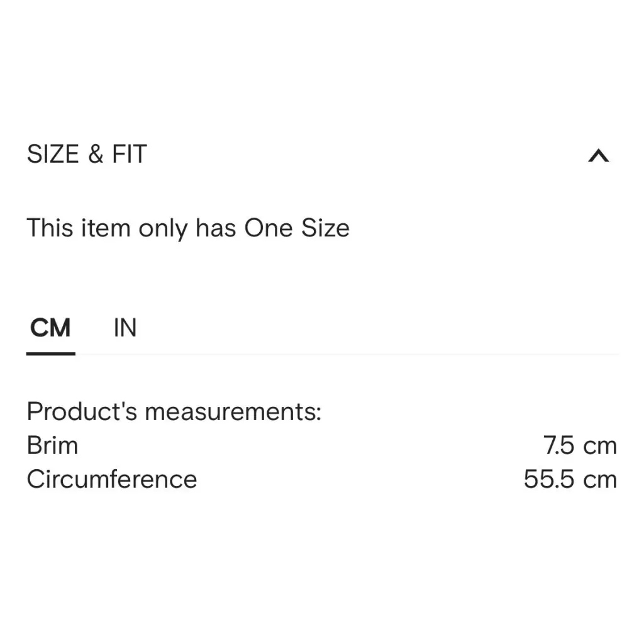Select the Brim row label
This screenshot has height=644, width=644.
coord(52,445)
